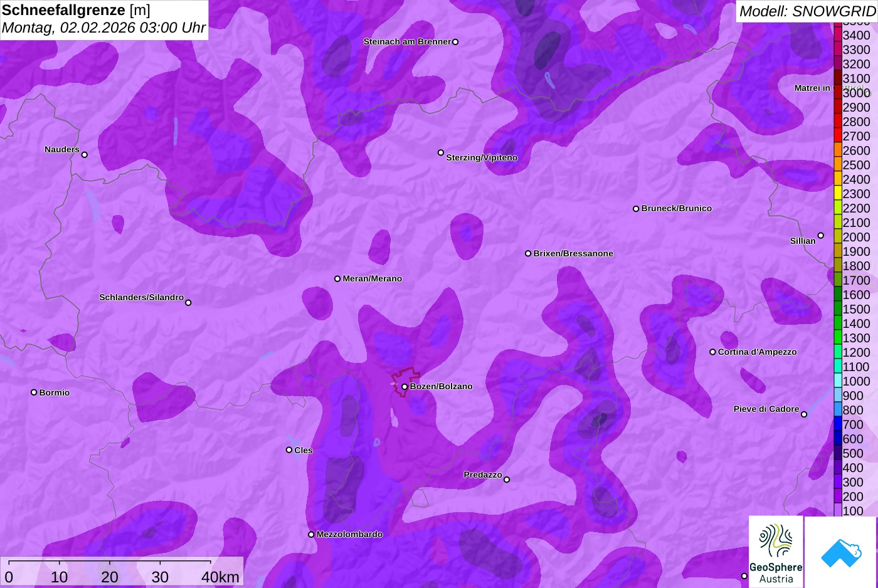This screenshot has width=878, height=588.
Task: Click the 200 legend value
Action: tap(854, 496)
